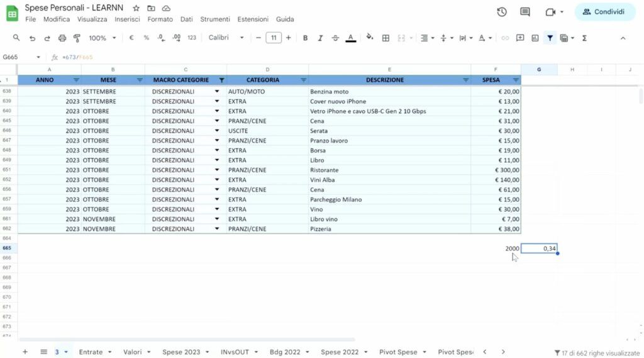Format as currency with euro icon
644x358 pixels.
pyautogui.click(x=131, y=38)
